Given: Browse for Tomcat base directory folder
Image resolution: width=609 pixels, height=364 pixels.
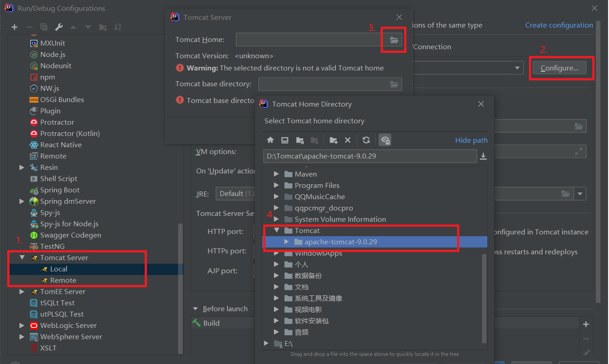Looking at the screenshot, I should click(x=394, y=84).
